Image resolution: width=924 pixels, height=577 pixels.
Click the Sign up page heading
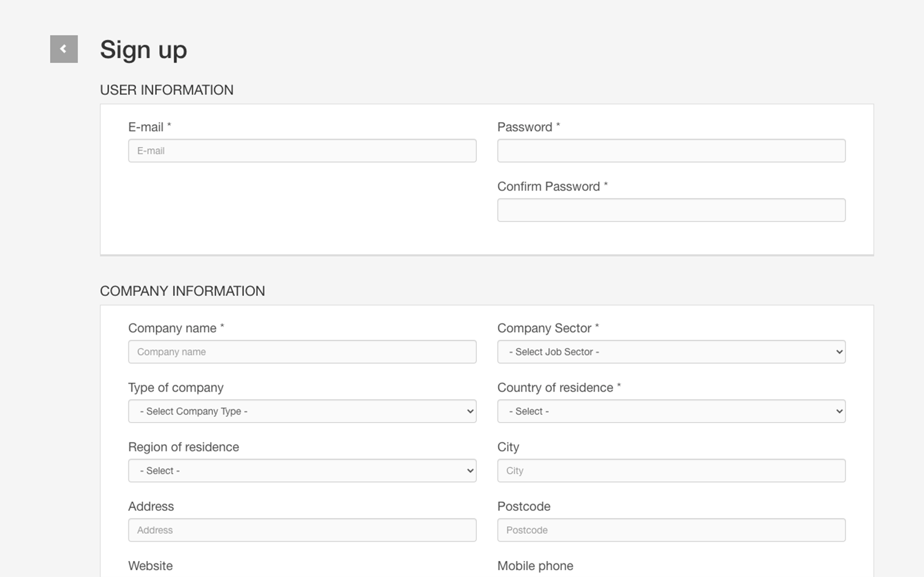point(143,50)
